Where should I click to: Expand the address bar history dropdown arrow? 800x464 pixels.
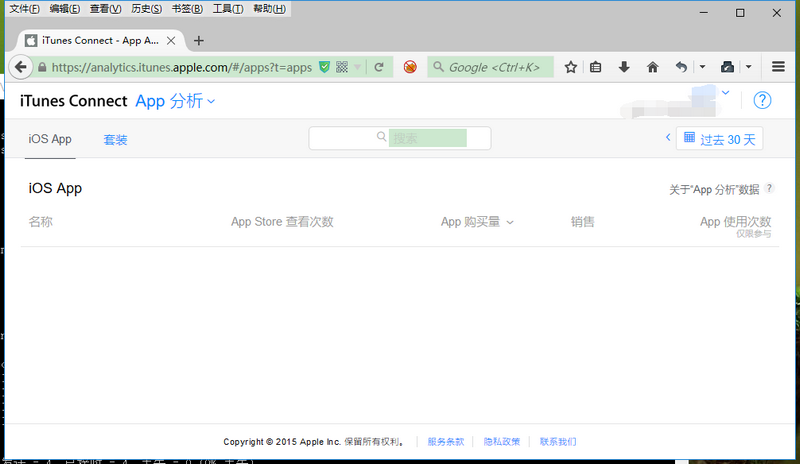coord(358,67)
